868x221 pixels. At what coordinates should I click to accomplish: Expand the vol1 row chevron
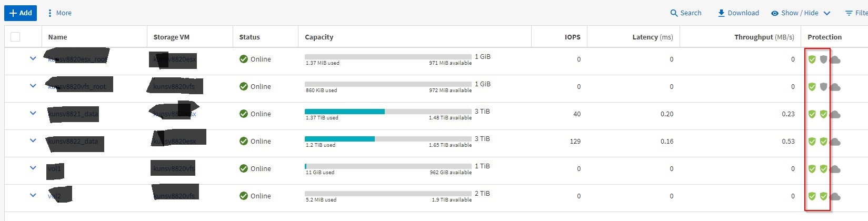tap(33, 168)
